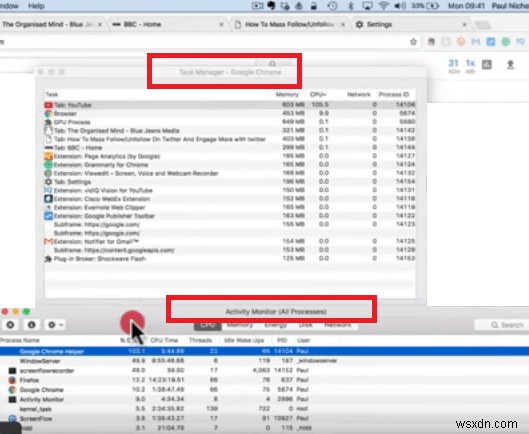Image resolution: width=529 pixels, height=434 pixels.
Task: Click the Bluetooth icon in the menu bar
Action: (x=351, y=6)
